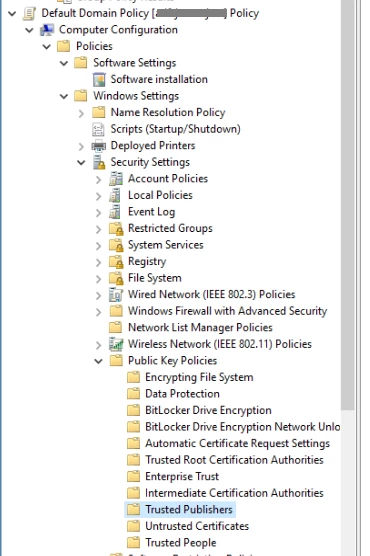Click the Network List Manager folder icon
This screenshot has height=556, width=370.
coord(116,327)
